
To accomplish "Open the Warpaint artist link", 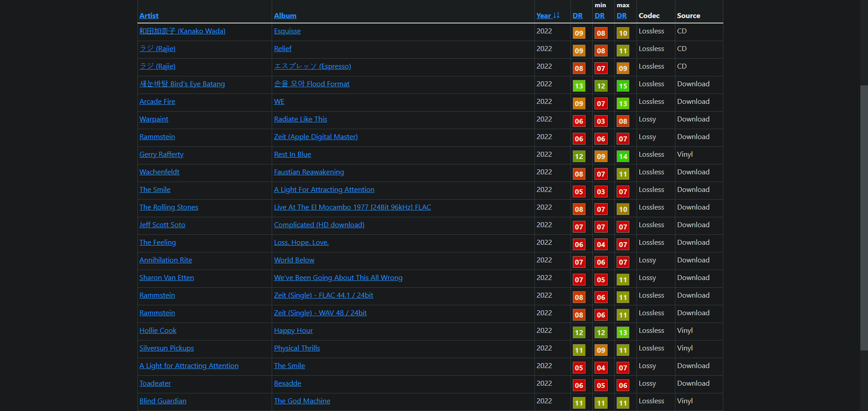I will pos(154,119).
